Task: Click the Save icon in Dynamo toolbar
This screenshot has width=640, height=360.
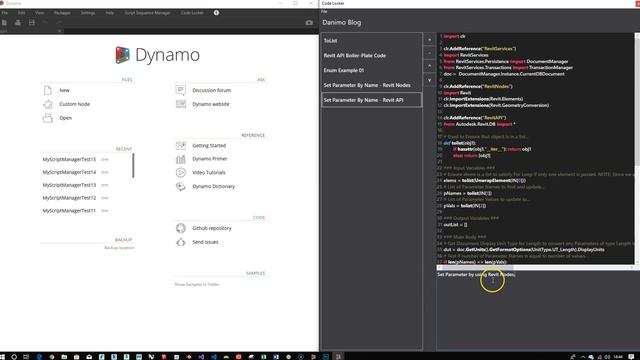Action: pos(31,23)
